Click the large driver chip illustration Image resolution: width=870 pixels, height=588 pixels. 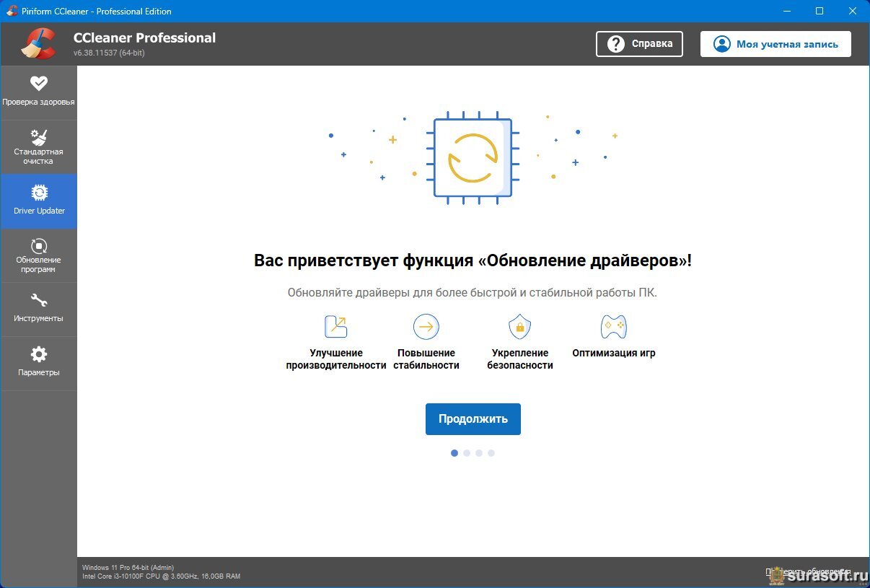coord(473,158)
